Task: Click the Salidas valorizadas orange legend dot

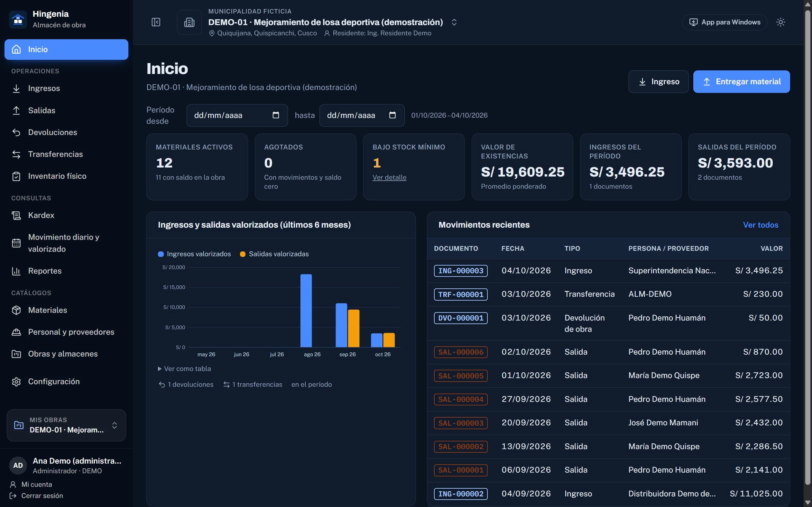Action: (243, 254)
